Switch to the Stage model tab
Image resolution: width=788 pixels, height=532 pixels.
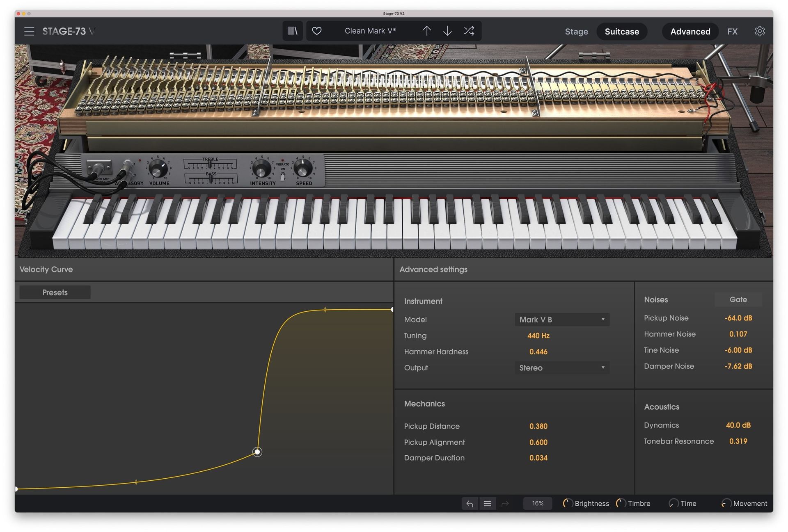pyautogui.click(x=576, y=32)
